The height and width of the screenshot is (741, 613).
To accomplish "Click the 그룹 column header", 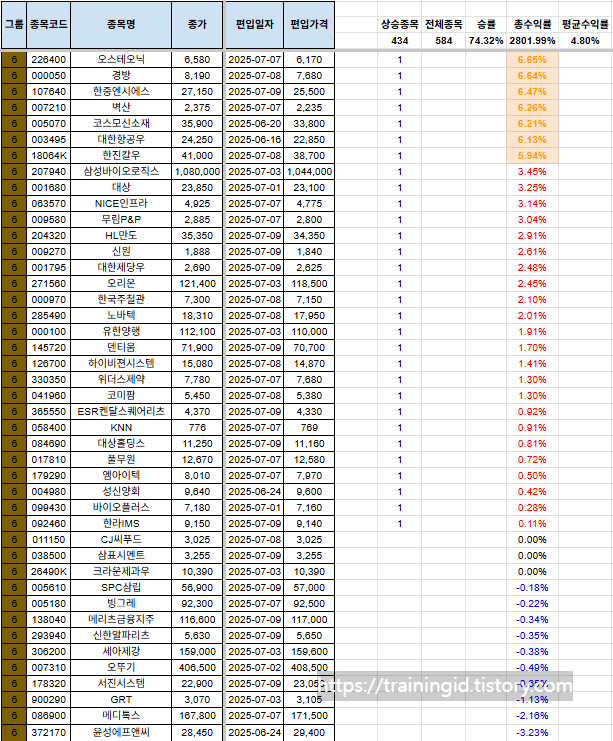I will point(14,25).
